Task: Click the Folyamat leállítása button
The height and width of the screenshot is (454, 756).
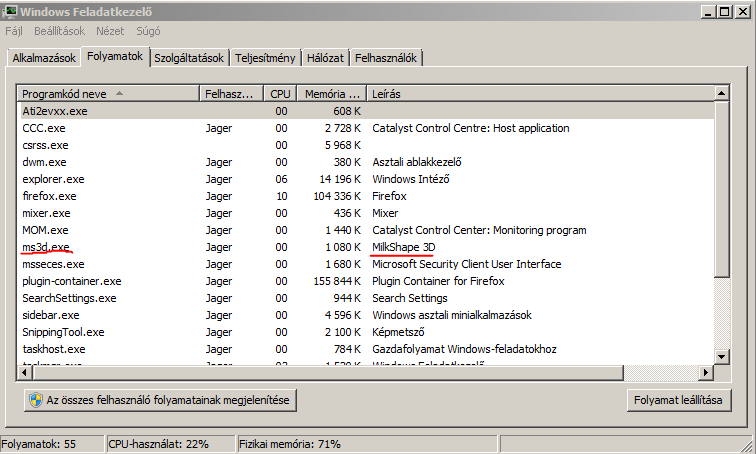Action: point(681,400)
